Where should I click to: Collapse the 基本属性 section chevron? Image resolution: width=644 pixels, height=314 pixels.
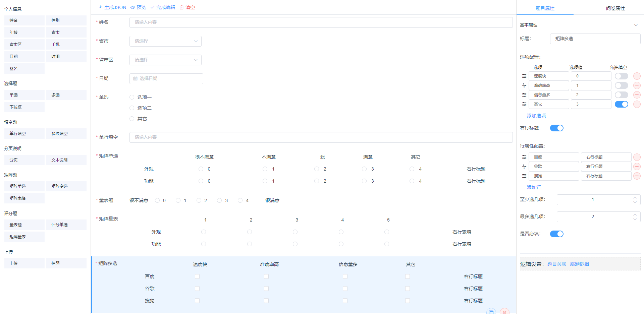pyautogui.click(x=636, y=25)
